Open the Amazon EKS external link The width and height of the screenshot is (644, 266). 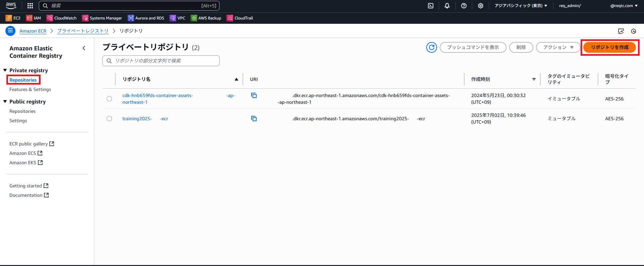pos(26,163)
